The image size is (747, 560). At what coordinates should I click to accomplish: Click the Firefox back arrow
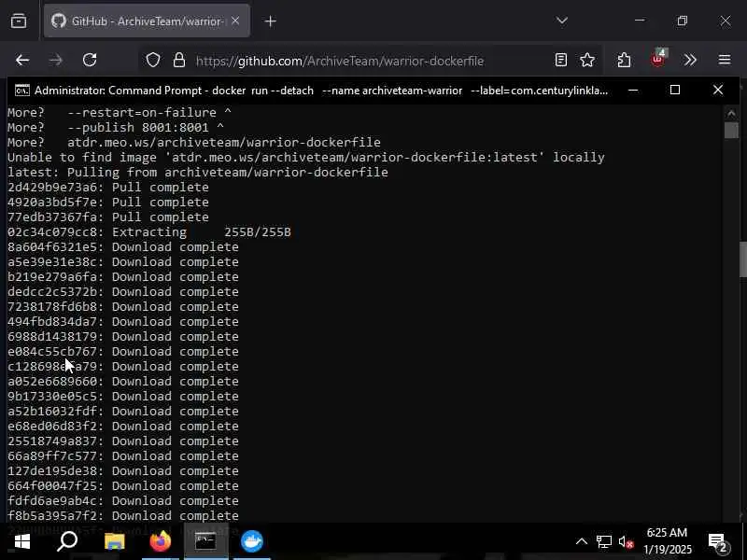[22, 60]
